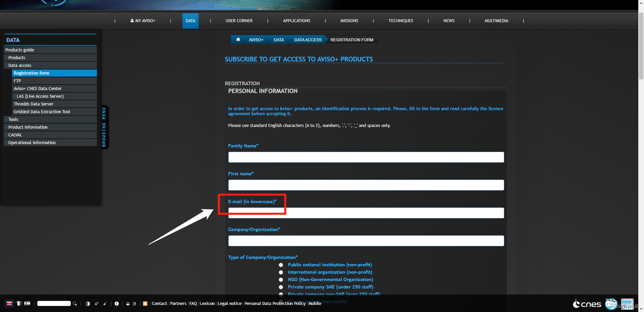
Task: Open the Mobile footer link
Action: (x=315, y=303)
